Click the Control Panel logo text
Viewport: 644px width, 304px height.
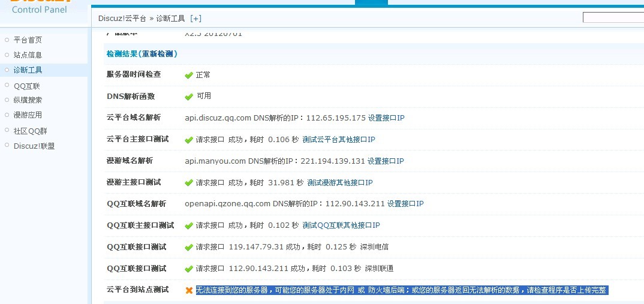pos(40,10)
